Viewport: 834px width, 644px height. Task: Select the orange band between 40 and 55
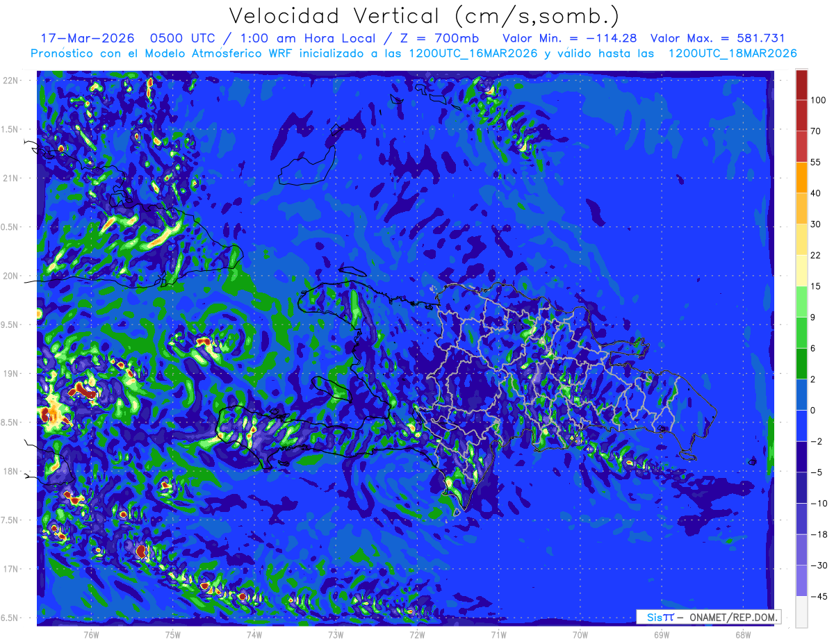[x=801, y=176]
